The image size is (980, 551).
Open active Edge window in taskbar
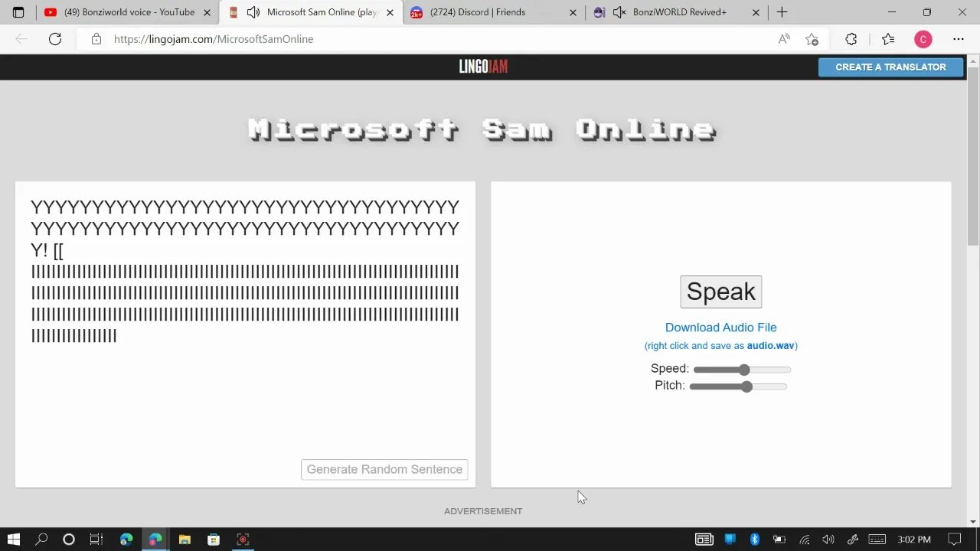(x=155, y=540)
